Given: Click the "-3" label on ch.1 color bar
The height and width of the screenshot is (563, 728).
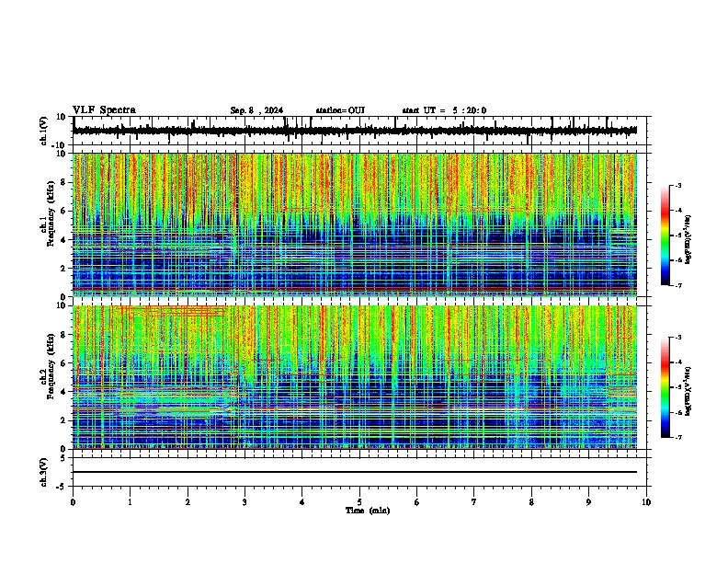Looking at the screenshot, I should [x=678, y=185].
